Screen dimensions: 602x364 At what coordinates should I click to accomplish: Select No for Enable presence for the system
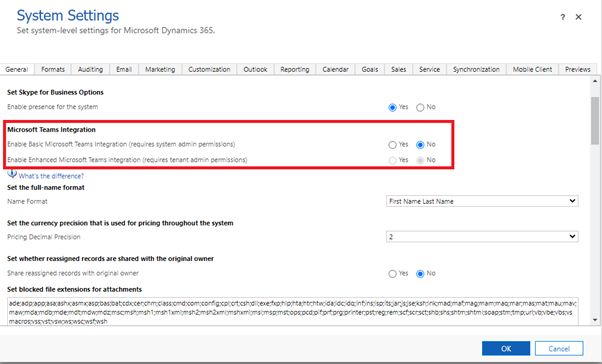[420, 107]
